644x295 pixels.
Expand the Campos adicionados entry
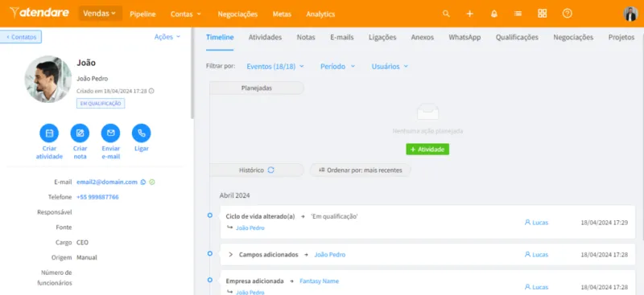click(x=231, y=254)
